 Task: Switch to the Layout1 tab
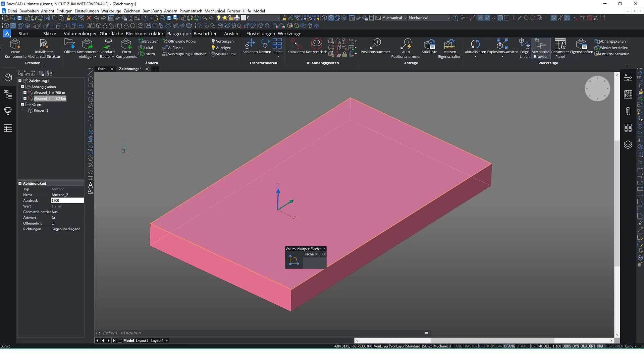click(142, 341)
